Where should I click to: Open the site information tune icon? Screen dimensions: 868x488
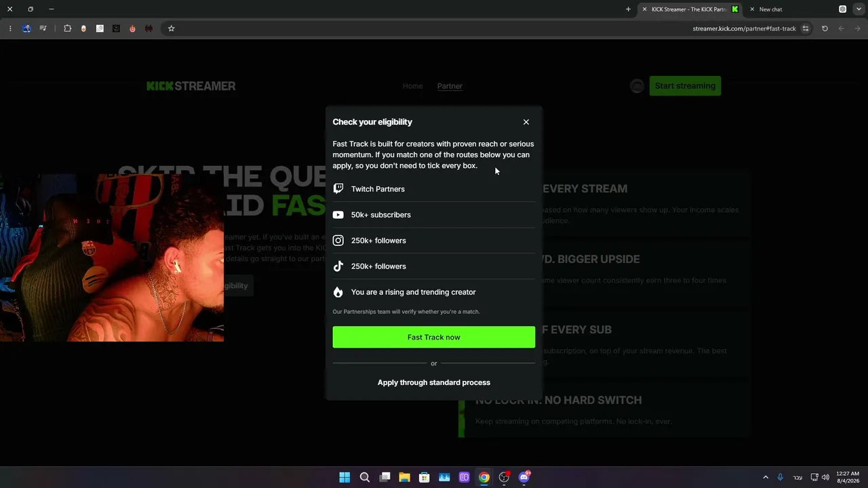point(806,28)
